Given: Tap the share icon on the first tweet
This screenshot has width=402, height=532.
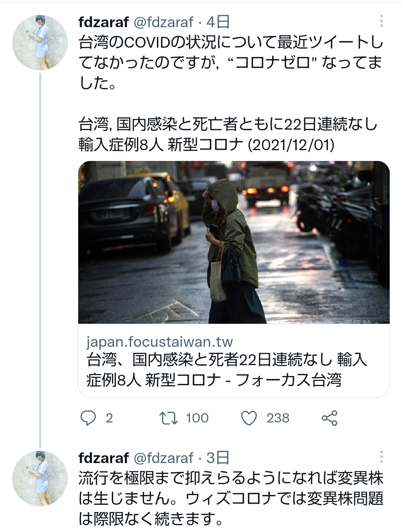Looking at the screenshot, I should click(329, 418).
